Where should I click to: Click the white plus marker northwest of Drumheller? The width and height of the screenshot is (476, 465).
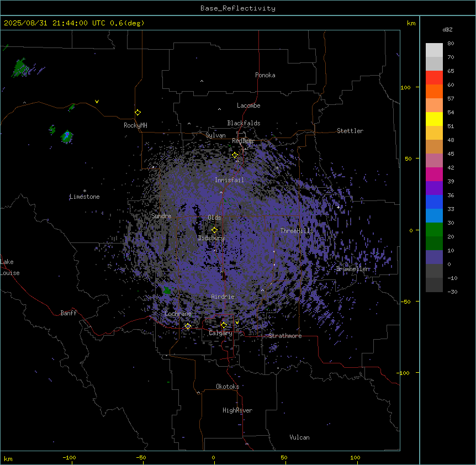point(338,207)
